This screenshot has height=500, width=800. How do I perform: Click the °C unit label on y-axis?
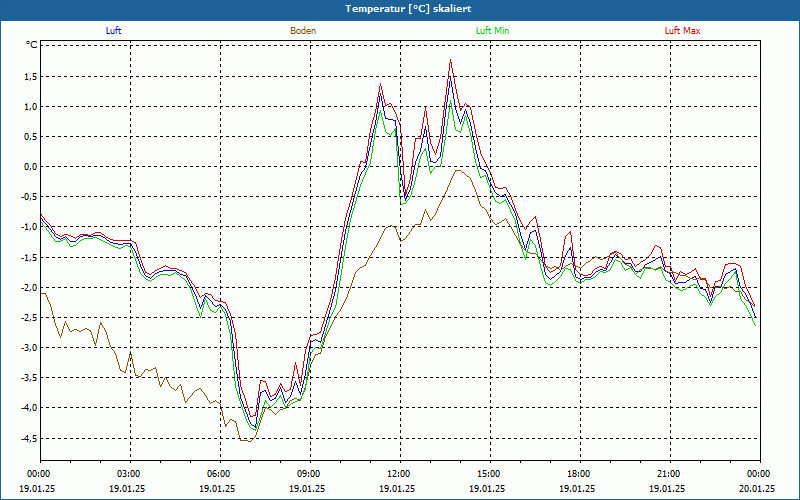(32, 45)
